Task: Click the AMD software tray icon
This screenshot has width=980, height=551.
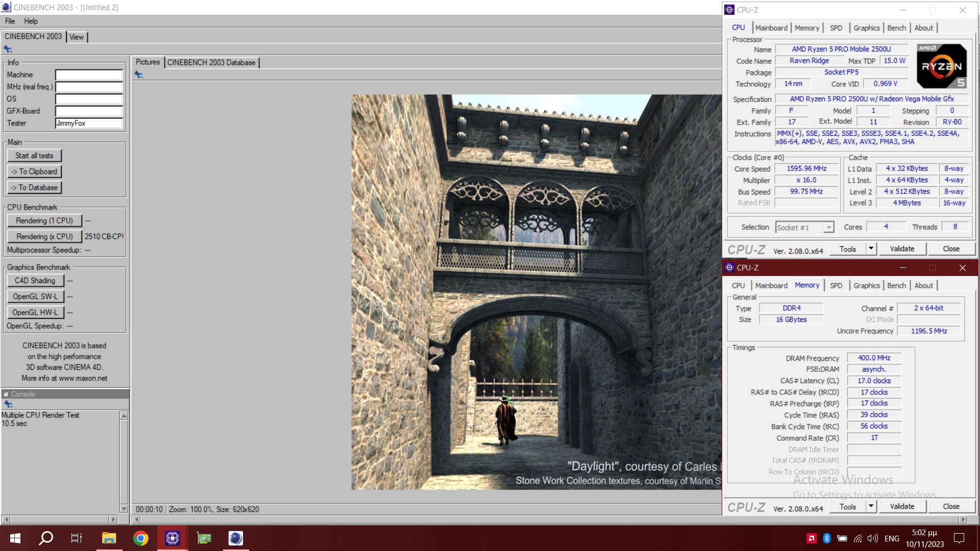Action: (811, 538)
